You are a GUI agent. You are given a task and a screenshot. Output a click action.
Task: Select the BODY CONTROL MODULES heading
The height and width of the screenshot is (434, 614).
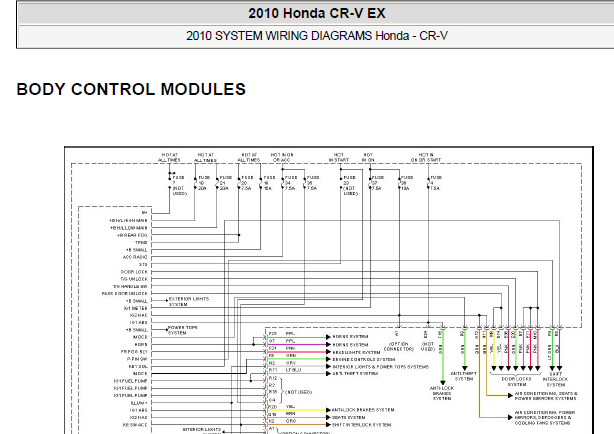coord(131,89)
